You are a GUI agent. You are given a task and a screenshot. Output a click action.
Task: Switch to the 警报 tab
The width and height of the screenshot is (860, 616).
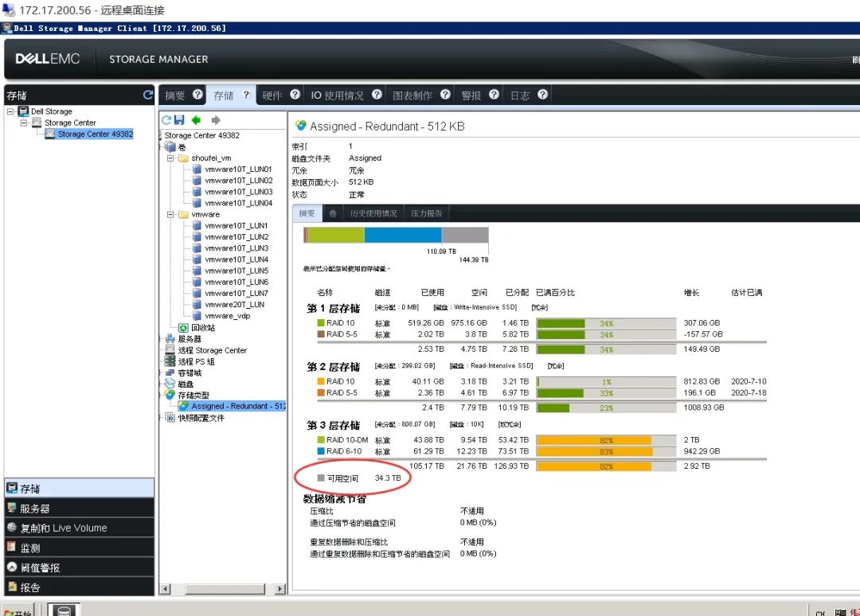471,96
